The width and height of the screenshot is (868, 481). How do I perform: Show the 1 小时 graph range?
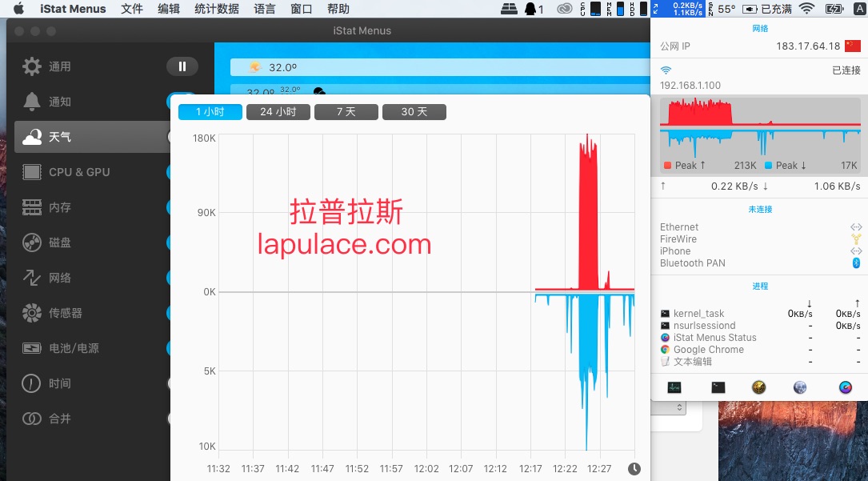tap(210, 112)
